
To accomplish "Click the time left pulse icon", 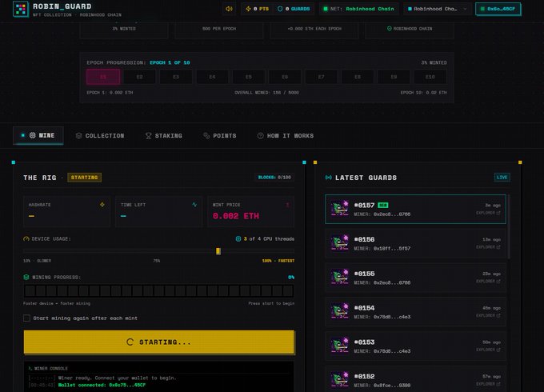I will pos(194,205).
